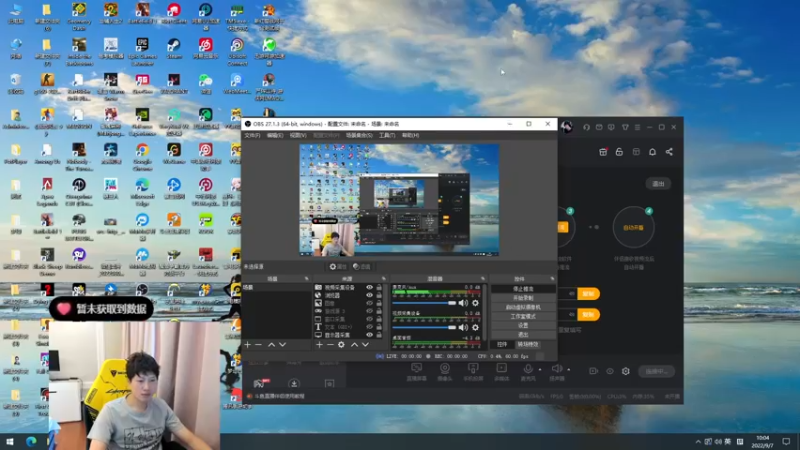Image resolution: width=800 pixels, height=450 pixels.
Task: Toggle visibility of the image source
Action: (369, 303)
